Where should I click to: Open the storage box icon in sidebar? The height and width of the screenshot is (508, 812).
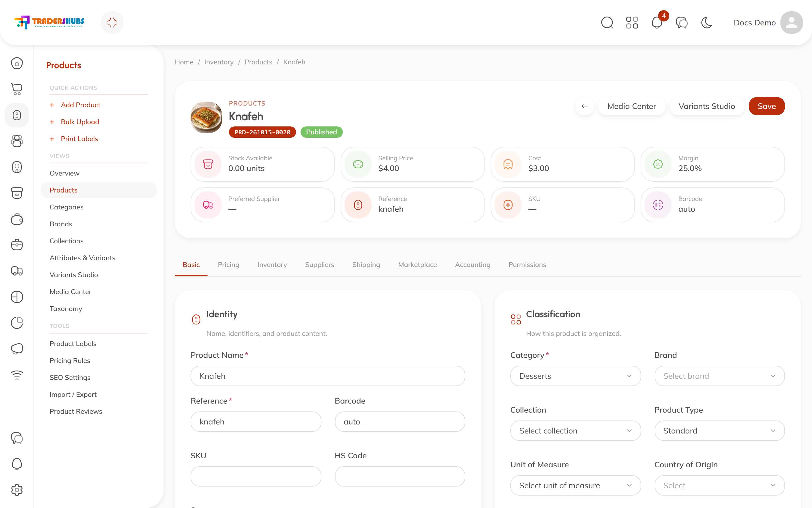(17, 193)
